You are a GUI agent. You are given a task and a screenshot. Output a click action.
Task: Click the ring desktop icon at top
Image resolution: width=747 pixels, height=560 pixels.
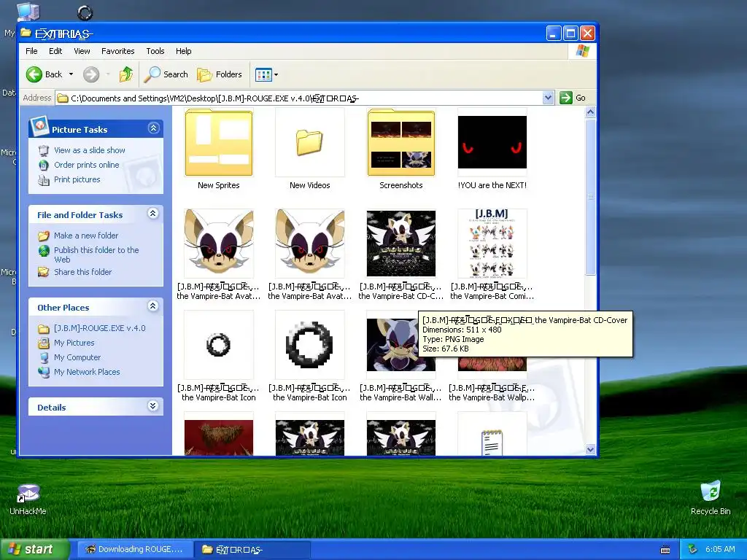[85, 12]
